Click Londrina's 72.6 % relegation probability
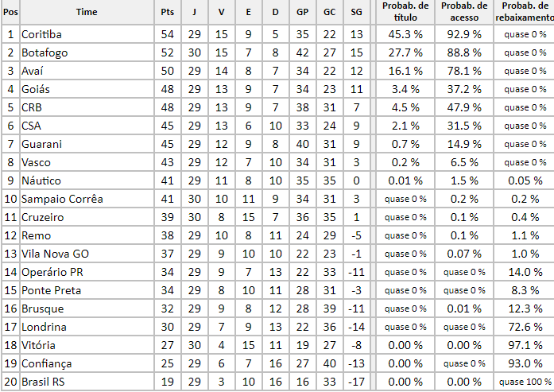 tap(526, 327)
